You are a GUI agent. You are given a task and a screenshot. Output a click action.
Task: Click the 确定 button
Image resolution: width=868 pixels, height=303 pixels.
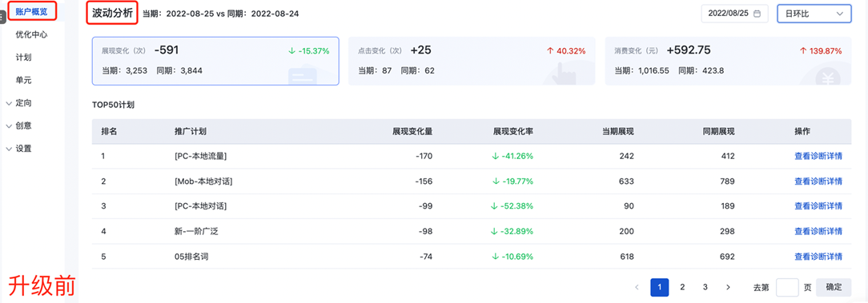[x=834, y=287]
